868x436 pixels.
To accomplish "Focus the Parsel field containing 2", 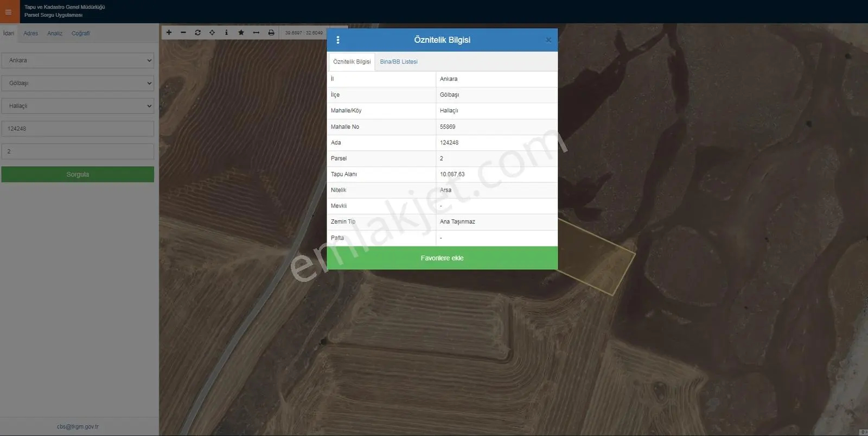I will (78, 151).
